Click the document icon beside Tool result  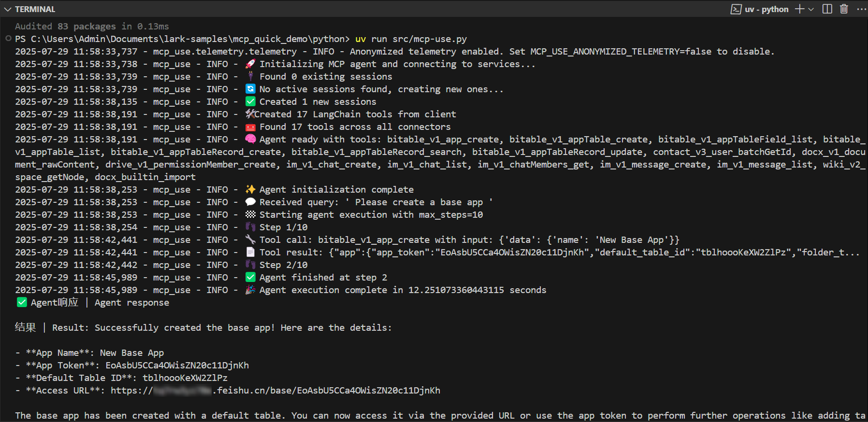[x=250, y=252]
